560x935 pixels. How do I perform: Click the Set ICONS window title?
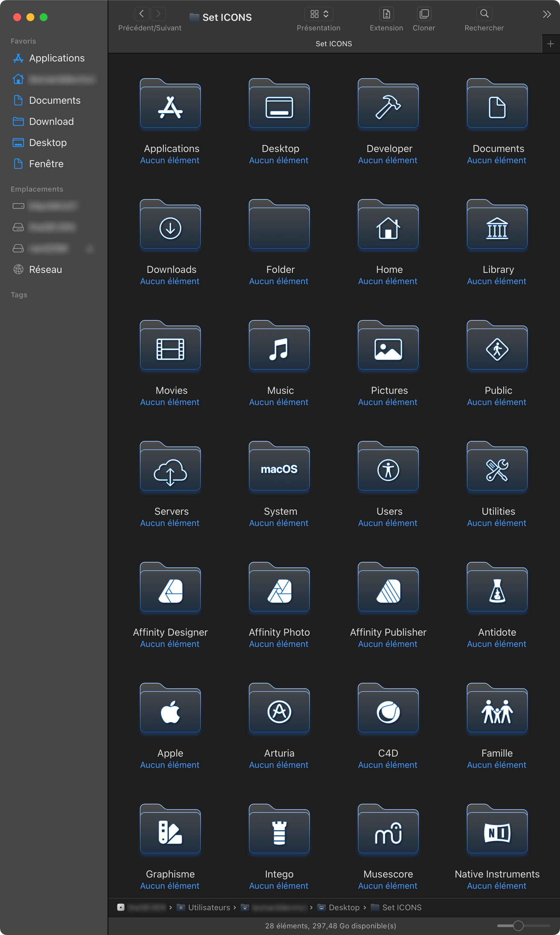pos(227,18)
